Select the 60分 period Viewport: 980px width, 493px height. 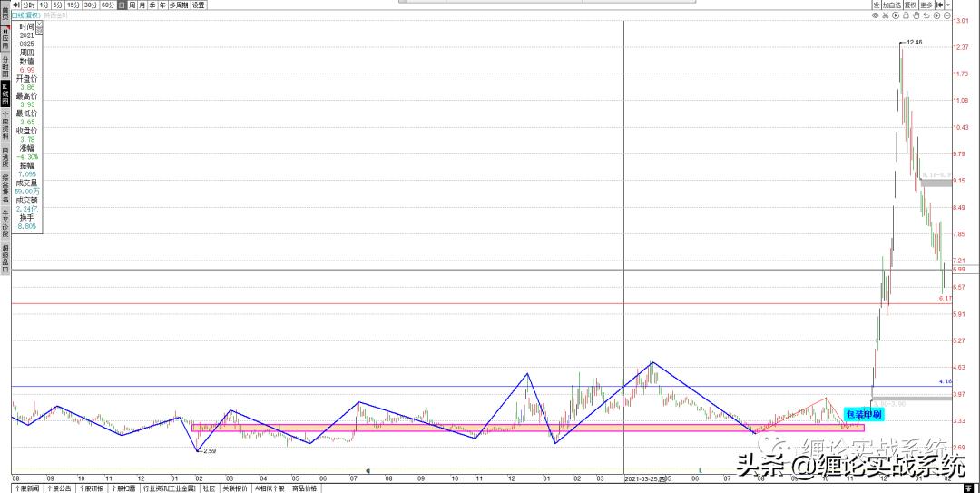(107, 5)
